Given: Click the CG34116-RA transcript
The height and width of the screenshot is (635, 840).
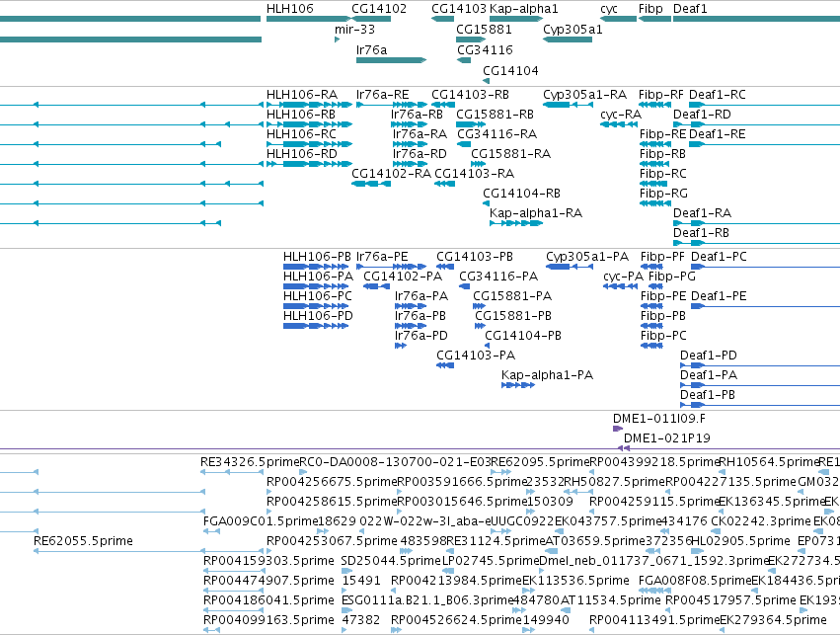Looking at the screenshot, I should pos(464,144).
